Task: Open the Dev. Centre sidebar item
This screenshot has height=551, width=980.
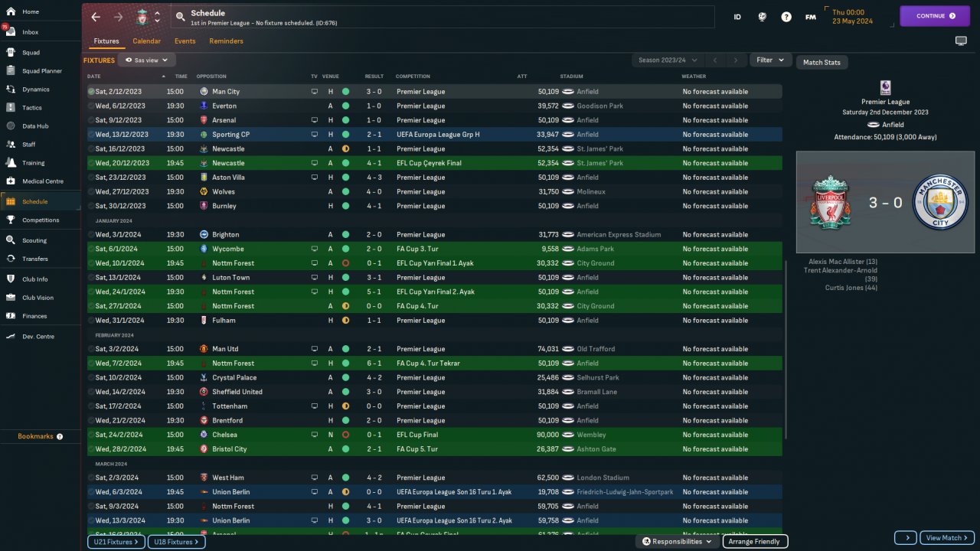Action: coord(41,337)
